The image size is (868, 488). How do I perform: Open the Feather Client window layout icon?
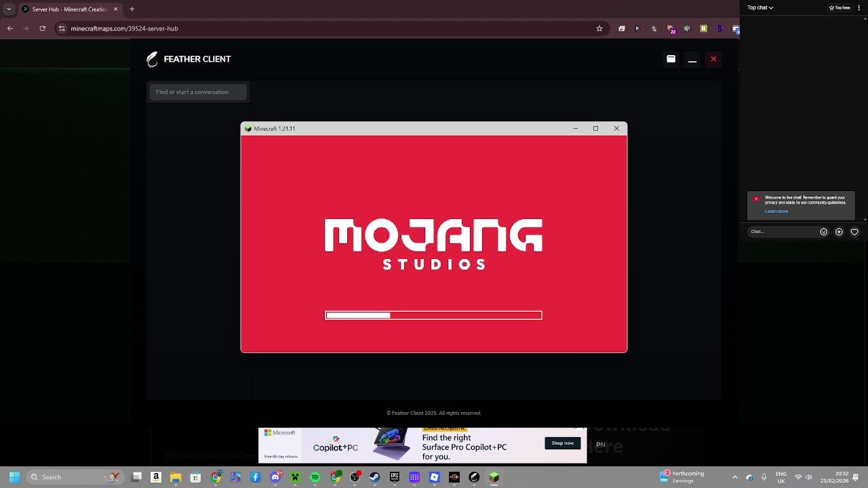671,59
